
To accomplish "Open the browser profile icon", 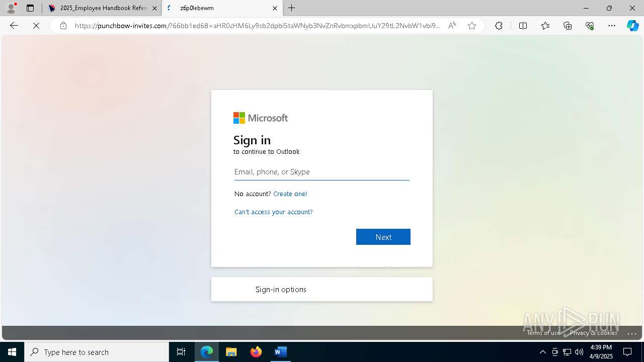I will 11,8.
